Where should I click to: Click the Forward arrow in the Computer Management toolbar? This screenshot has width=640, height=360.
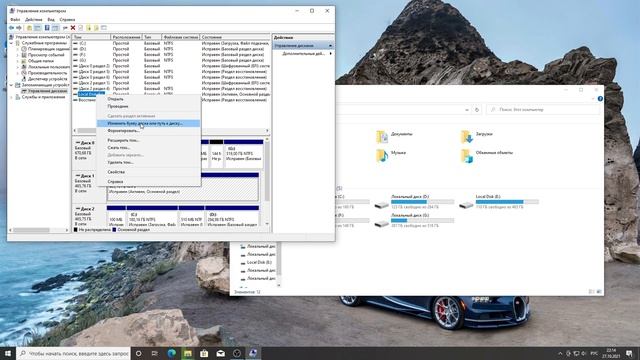(x=19, y=28)
